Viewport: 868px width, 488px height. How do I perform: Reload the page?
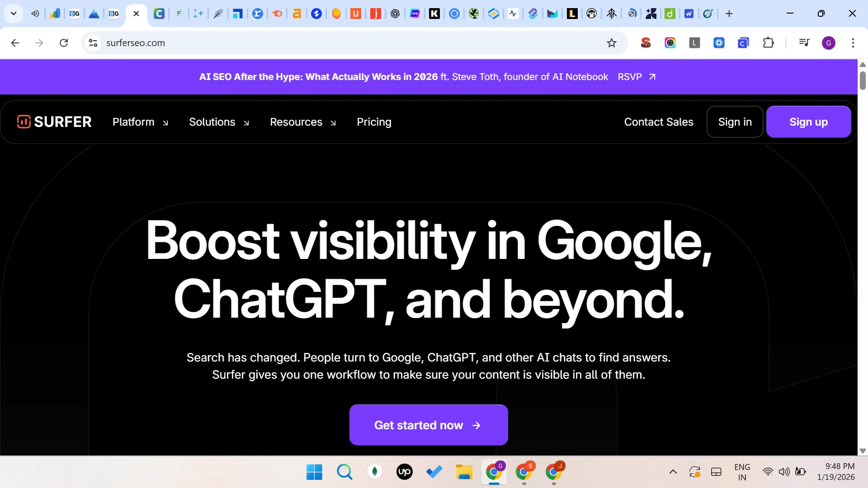tap(64, 43)
